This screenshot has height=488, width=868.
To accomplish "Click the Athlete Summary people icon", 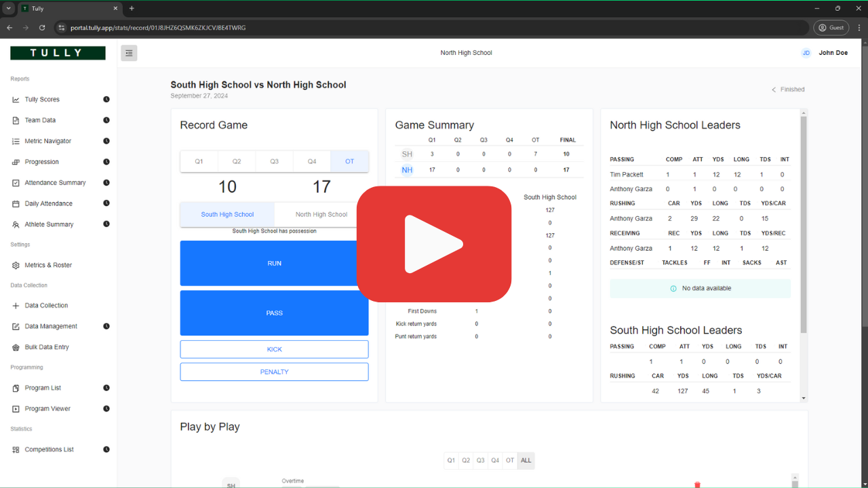I will pos(16,224).
